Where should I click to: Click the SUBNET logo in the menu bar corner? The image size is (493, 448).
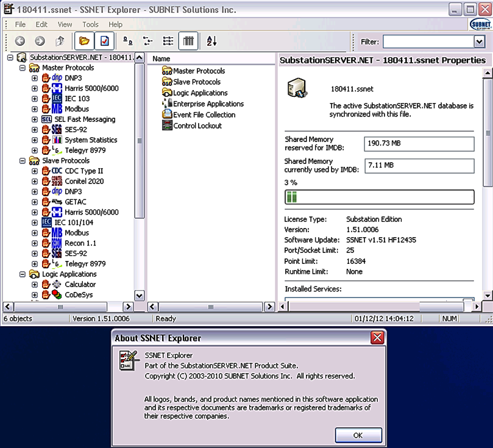[480, 24]
